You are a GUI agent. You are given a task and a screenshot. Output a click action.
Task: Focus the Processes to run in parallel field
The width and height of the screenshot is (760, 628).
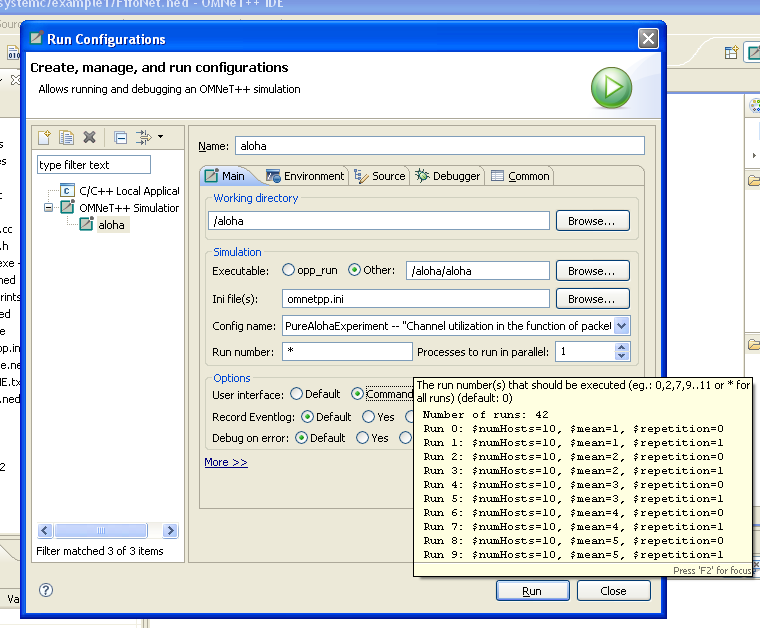coord(585,351)
